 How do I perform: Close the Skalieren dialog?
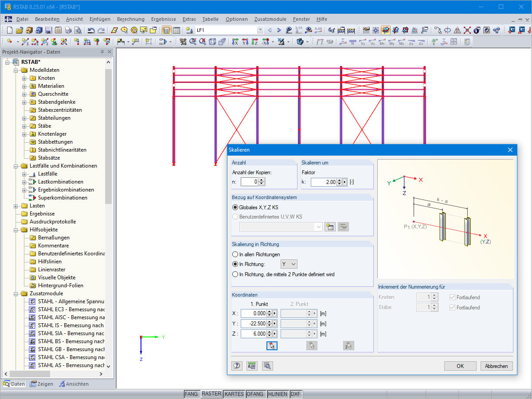[510, 150]
